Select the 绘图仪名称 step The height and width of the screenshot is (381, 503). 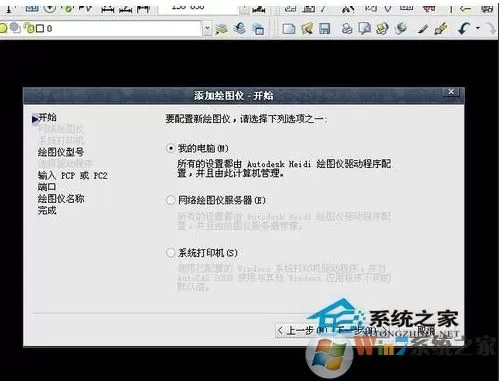61,199
